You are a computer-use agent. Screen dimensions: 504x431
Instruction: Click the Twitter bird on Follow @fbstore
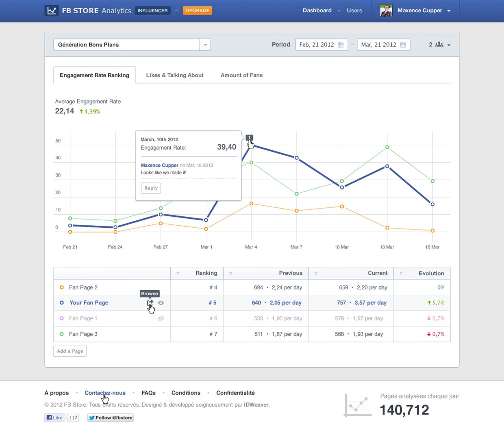[91, 418]
